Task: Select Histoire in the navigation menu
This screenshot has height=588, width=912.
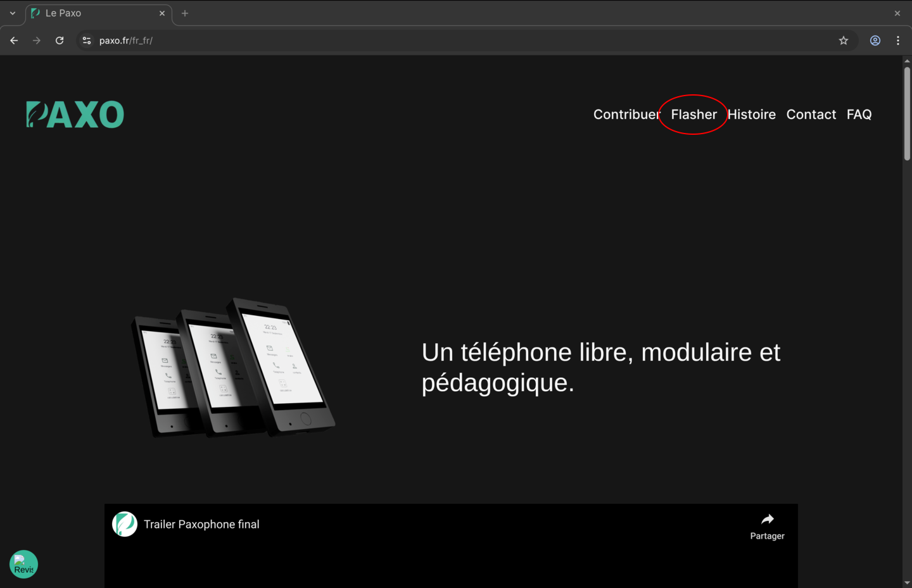Action: tap(751, 115)
